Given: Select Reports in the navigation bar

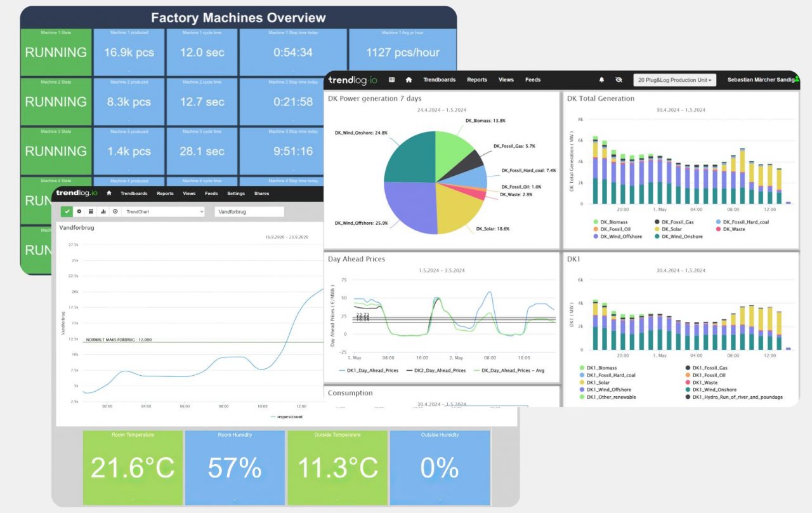Looking at the screenshot, I should click(x=477, y=80).
